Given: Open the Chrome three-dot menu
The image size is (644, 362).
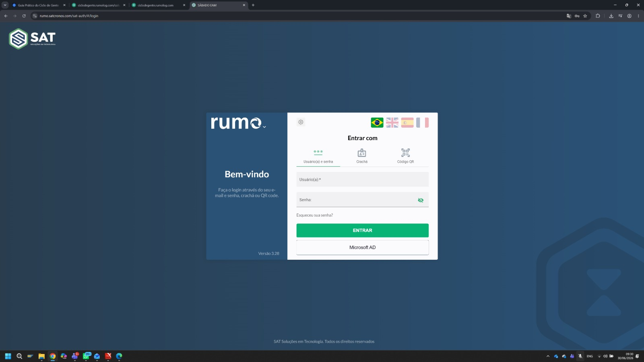Looking at the screenshot, I should coord(638,16).
